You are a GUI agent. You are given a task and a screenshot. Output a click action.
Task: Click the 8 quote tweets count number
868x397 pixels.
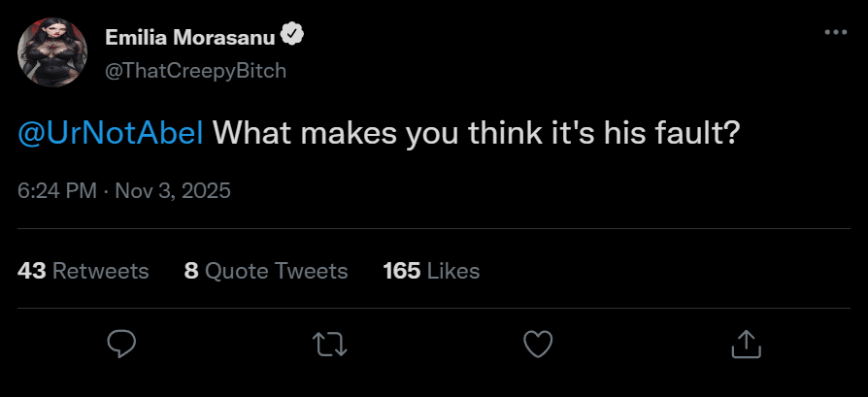[191, 271]
